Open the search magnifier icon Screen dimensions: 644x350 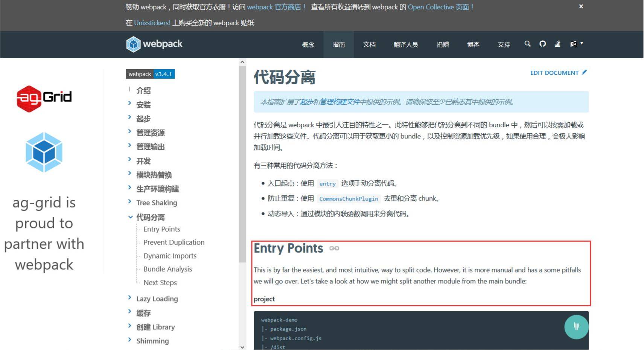(x=527, y=44)
